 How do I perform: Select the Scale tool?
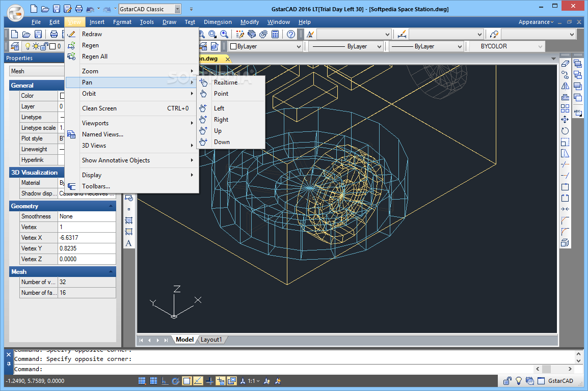click(x=565, y=143)
